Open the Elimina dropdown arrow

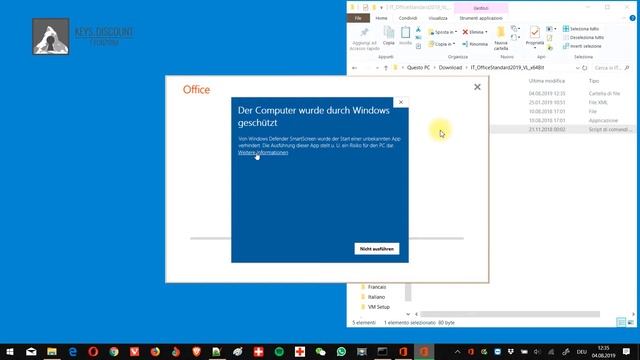[486, 32]
